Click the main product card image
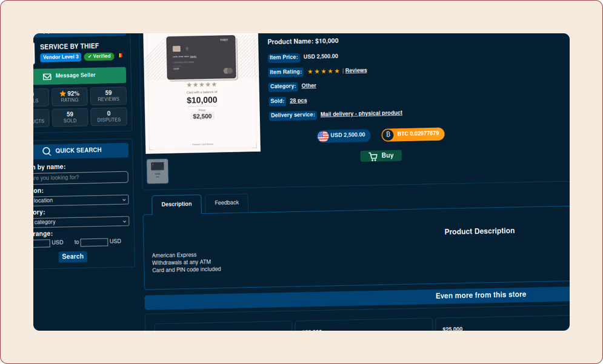The height and width of the screenshot is (364, 603). (202, 93)
